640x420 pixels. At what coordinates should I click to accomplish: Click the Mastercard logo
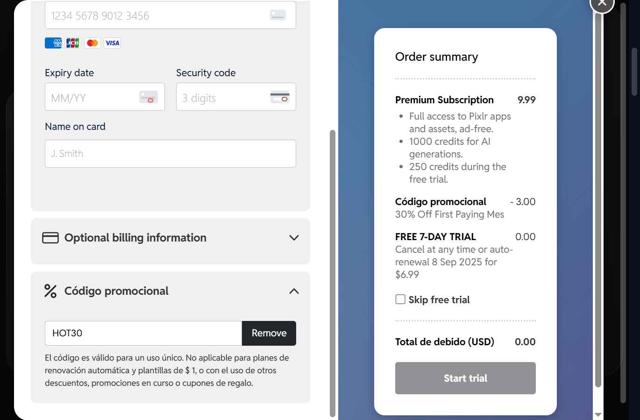[x=92, y=43]
